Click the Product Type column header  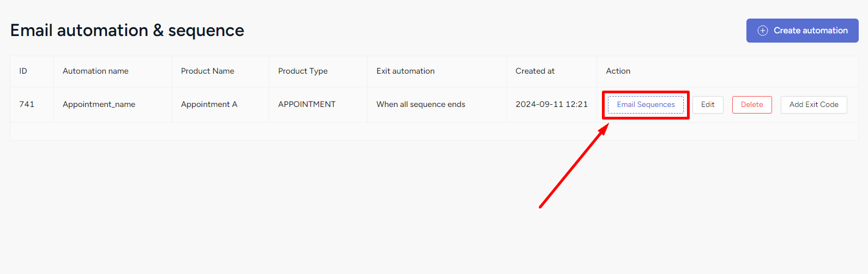pyautogui.click(x=303, y=71)
